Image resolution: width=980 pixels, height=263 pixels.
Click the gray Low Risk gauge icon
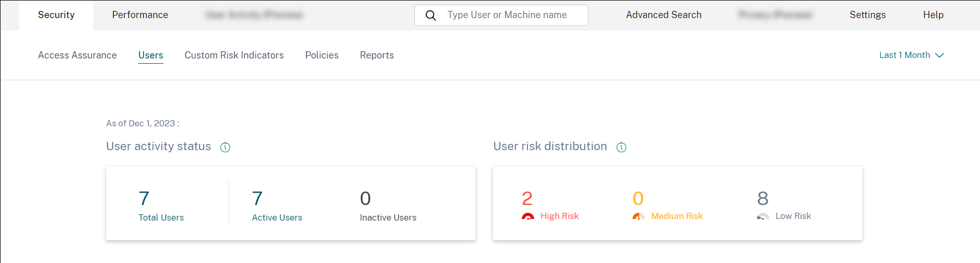point(762,216)
